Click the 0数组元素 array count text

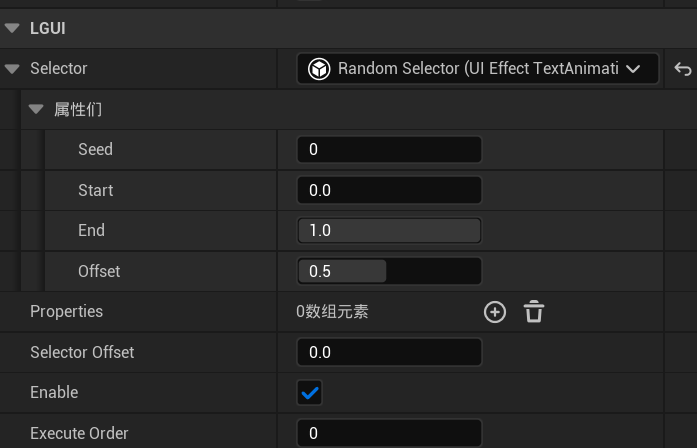pyautogui.click(x=332, y=312)
